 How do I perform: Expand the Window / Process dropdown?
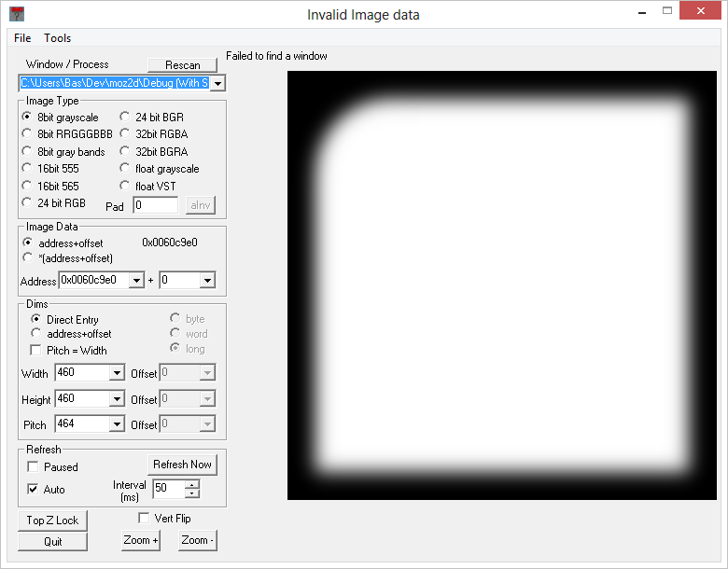coord(217,84)
